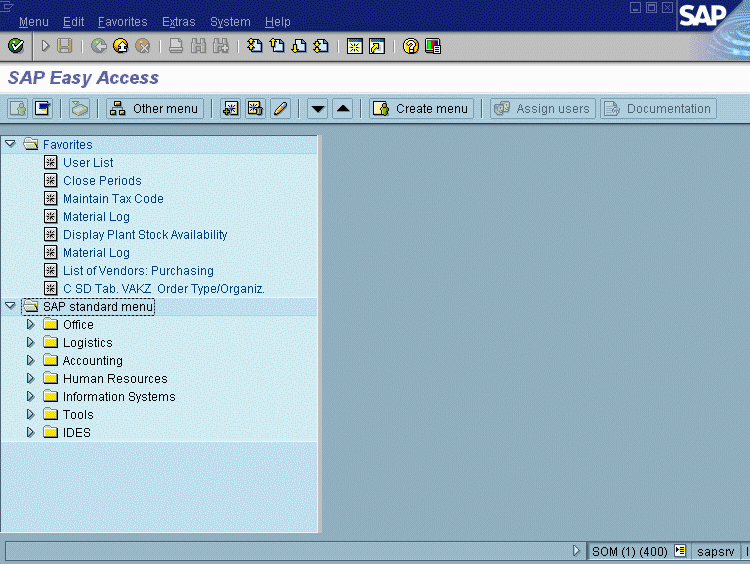Click the Add to Favorites icon
Viewport: 750px width, 564px height.
[x=231, y=109]
